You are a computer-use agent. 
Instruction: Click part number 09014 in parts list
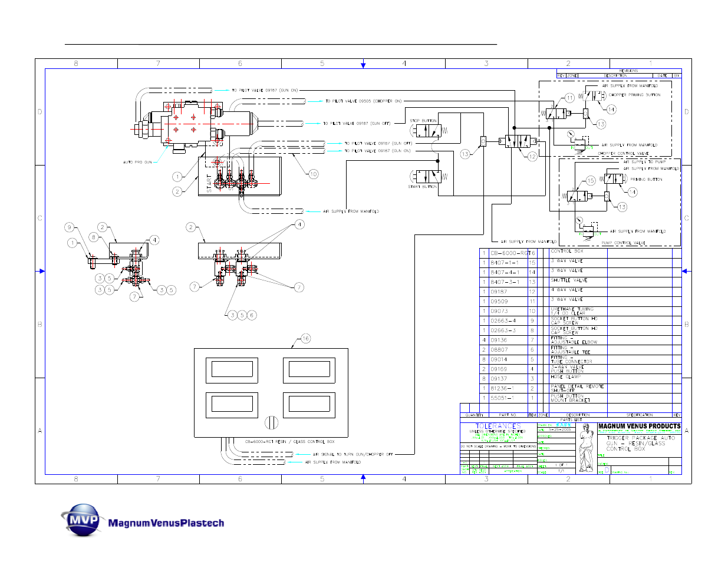[499, 359]
